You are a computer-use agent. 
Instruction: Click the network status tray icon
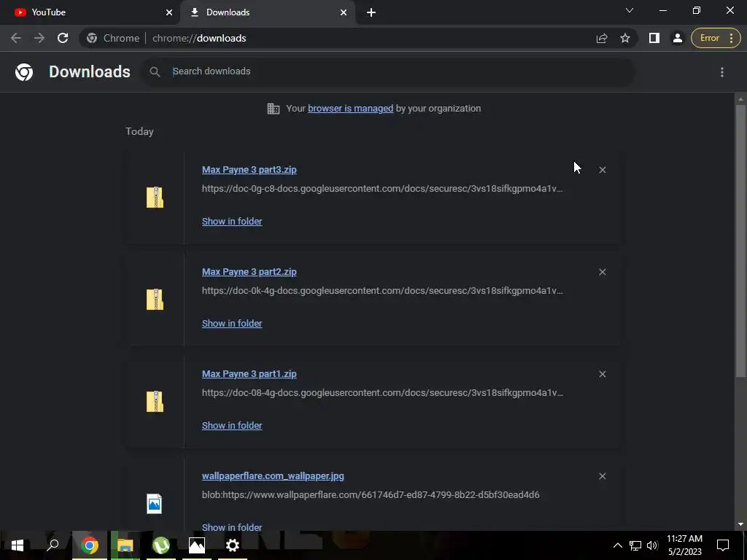635,545
